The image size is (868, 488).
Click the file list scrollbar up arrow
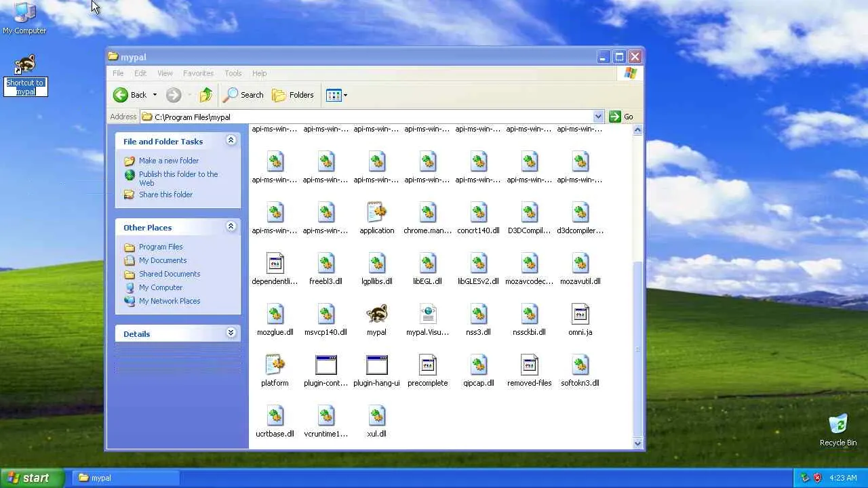point(637,130)
